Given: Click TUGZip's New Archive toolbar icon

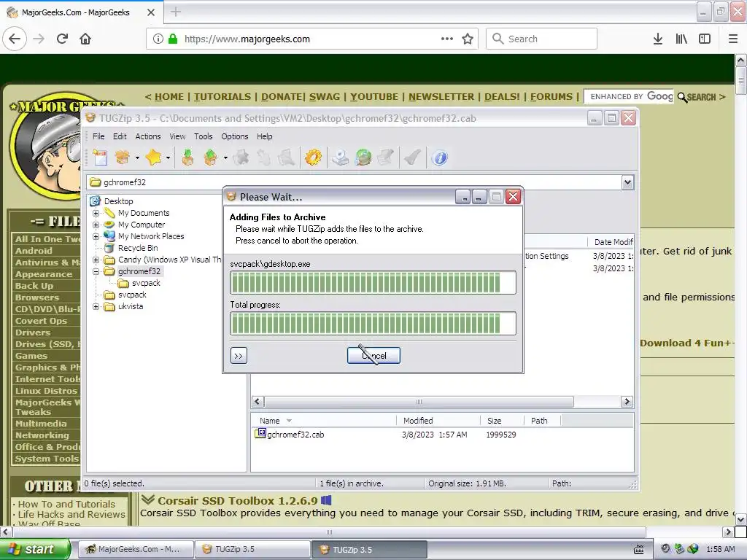Looking at the screenshot, I should (x=100, y=157).
